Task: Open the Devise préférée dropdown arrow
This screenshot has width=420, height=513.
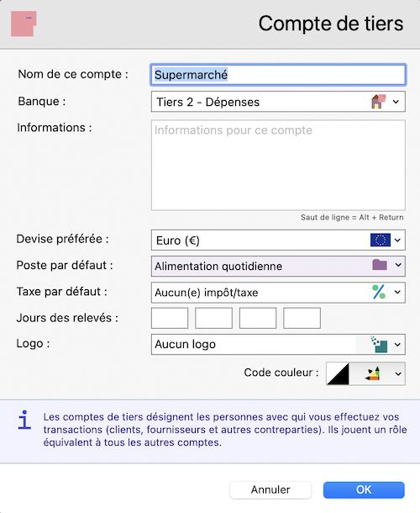Action: [397, 241]
